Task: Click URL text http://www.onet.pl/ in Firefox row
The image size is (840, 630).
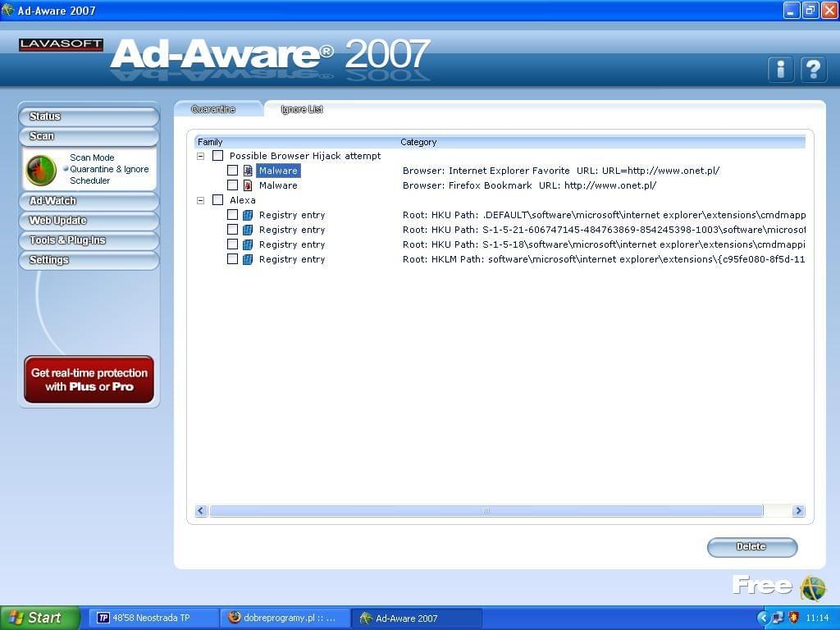Action: tap(610, 185)
